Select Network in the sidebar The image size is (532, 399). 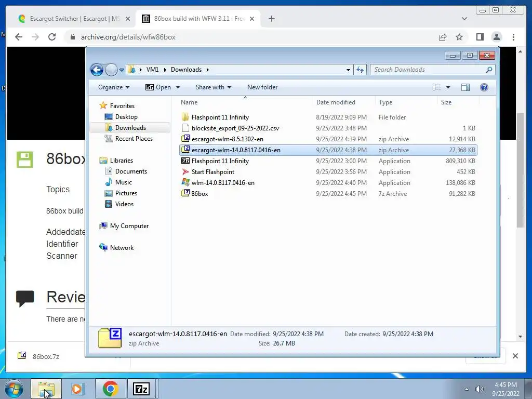(x=116, y=248)
